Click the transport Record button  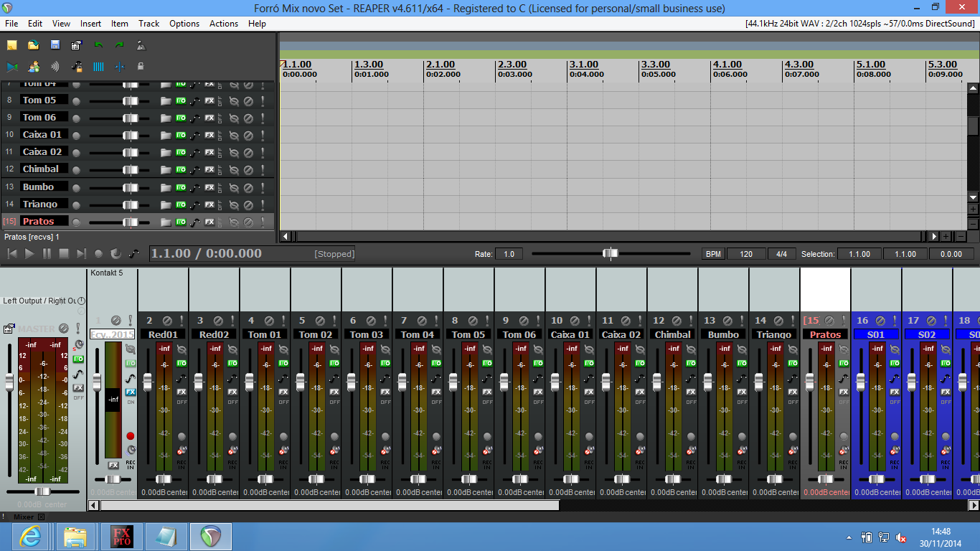pyautogui.click(x=98, y=253)
